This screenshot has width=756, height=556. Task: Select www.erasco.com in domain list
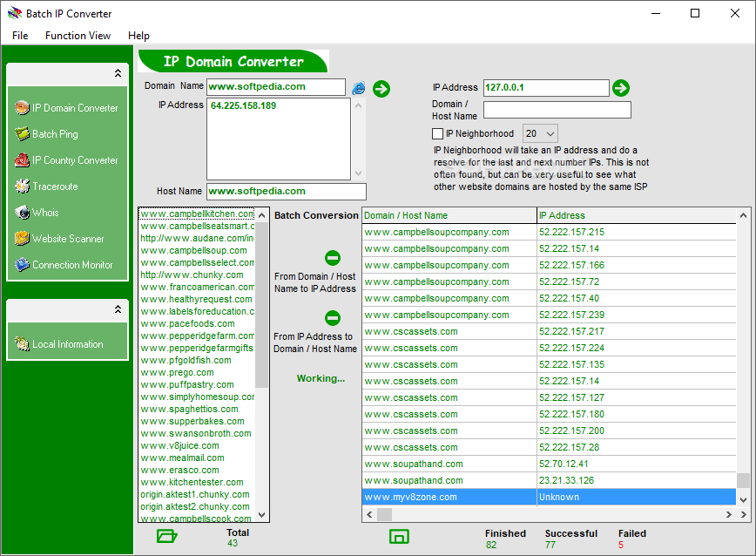point(197,470)
